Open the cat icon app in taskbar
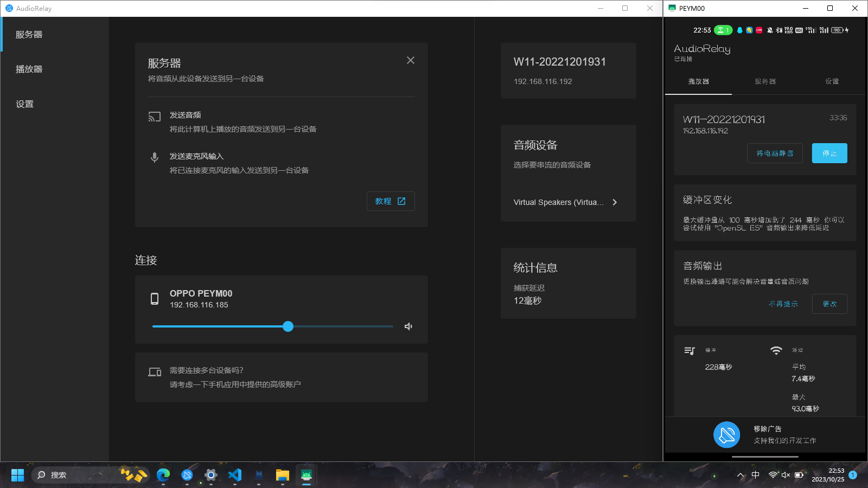The width and height of the screenshot is (868, 488). [259, 475]
